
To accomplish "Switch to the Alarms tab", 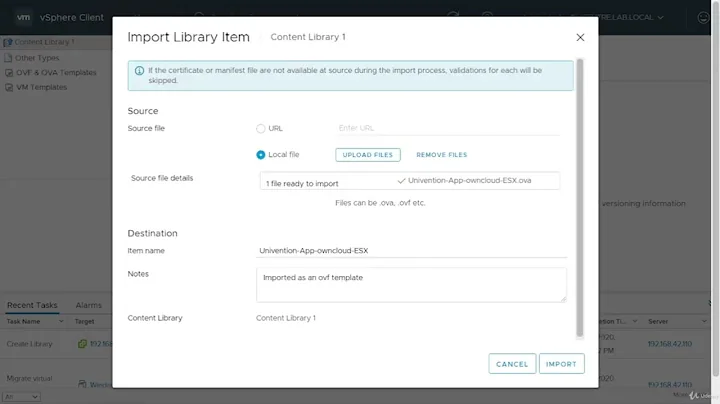I will tap(89, 305).
